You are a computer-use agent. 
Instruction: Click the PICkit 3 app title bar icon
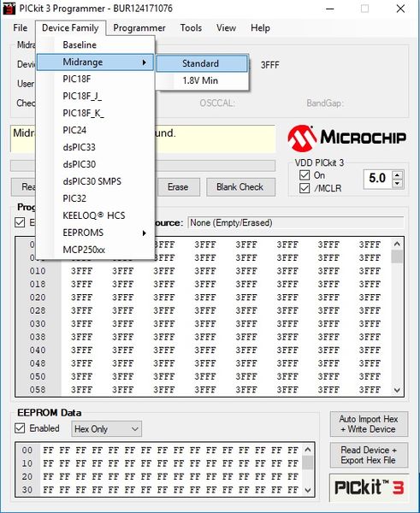[x=9, y=9]
